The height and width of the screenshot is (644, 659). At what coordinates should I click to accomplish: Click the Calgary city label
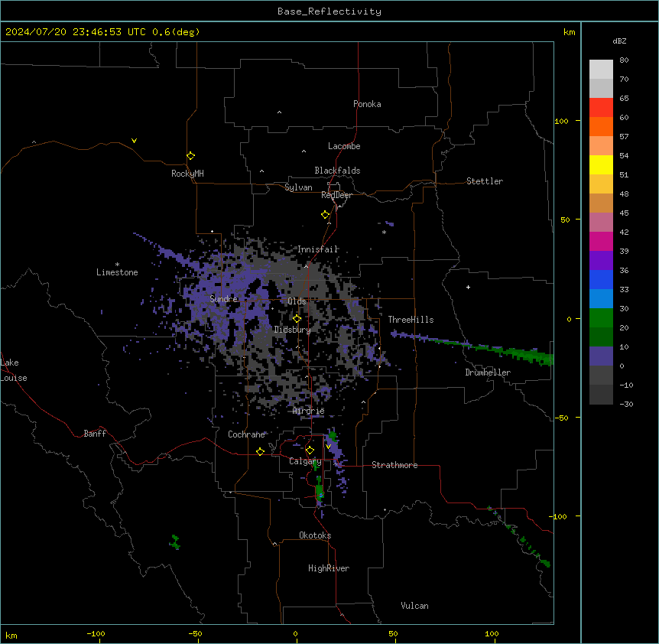(x=305, y=461)
